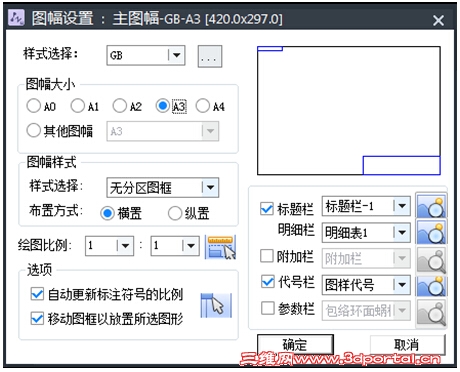Click the frame-move cursor icon in 选项

(216, 305)
